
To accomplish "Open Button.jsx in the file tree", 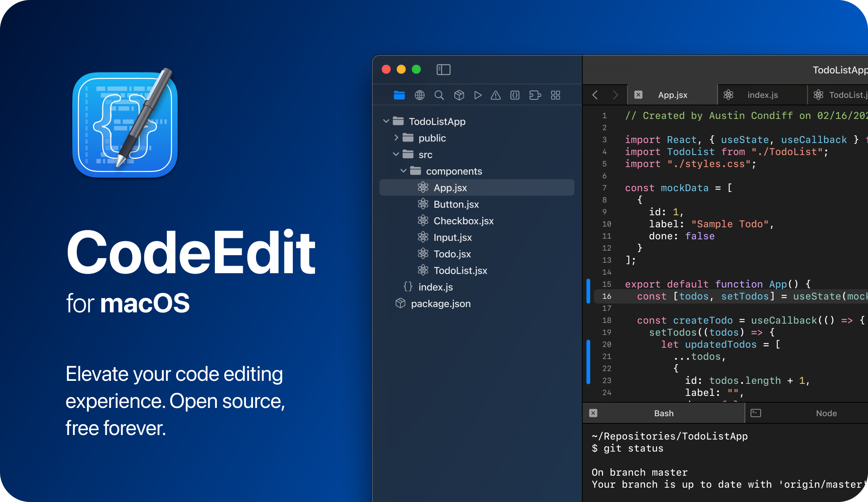I will click(x=477, y=204).
